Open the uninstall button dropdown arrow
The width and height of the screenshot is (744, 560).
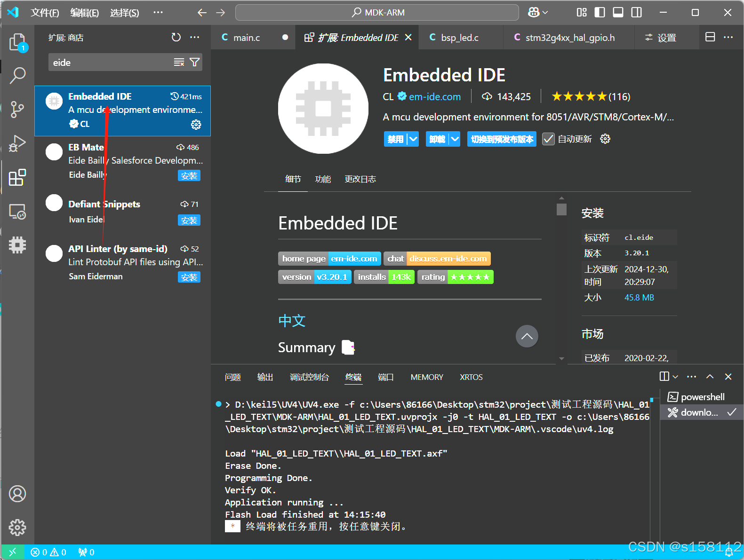[455, 139]
